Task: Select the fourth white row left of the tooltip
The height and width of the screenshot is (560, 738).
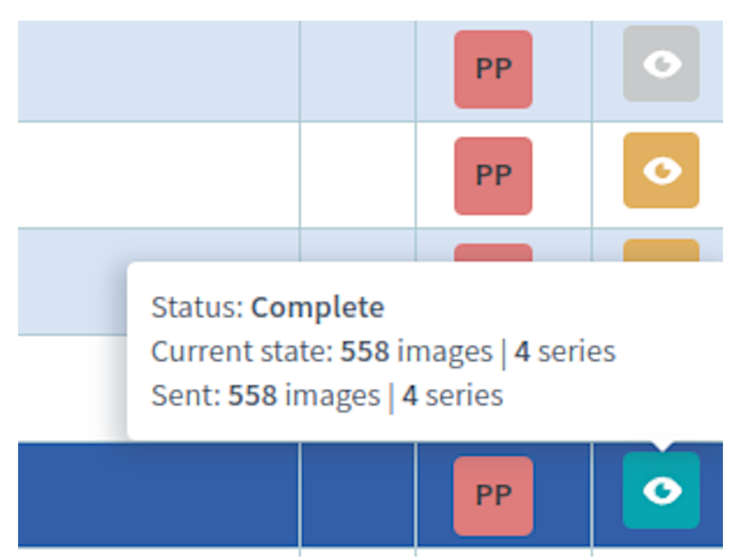Action: click(69, 387)
